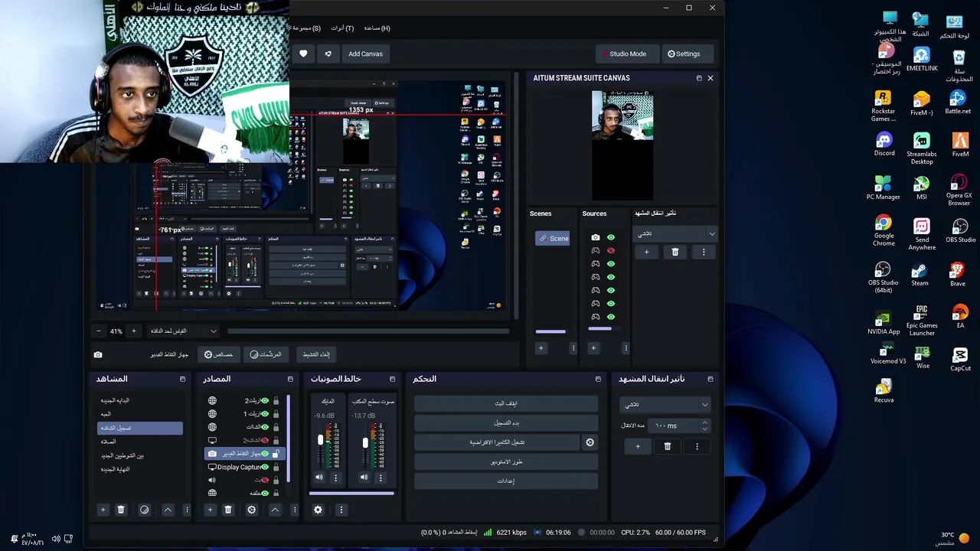980x551 pixels.
Task: Open the مجموعة (S) menu
Action: click(306, 28)
